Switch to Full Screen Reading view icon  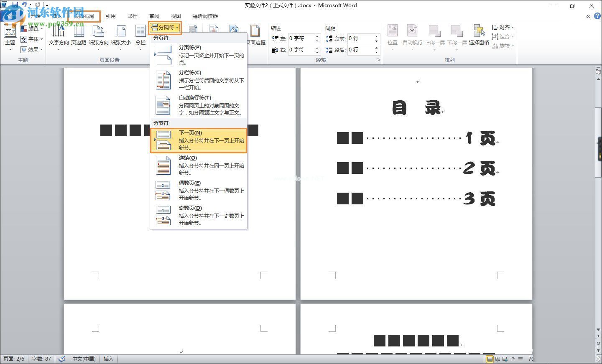(x=497, y=359)
